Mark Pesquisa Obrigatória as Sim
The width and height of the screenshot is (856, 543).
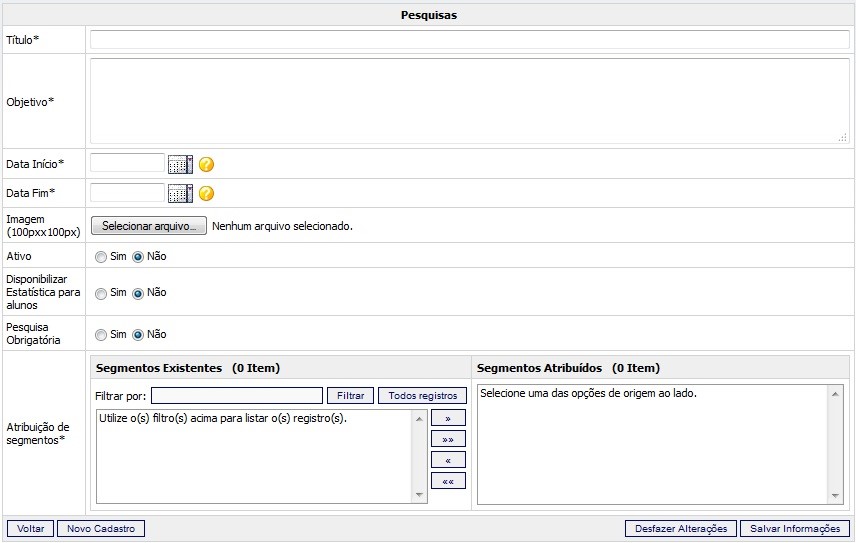pyautogui.click(x=100, y=335)
